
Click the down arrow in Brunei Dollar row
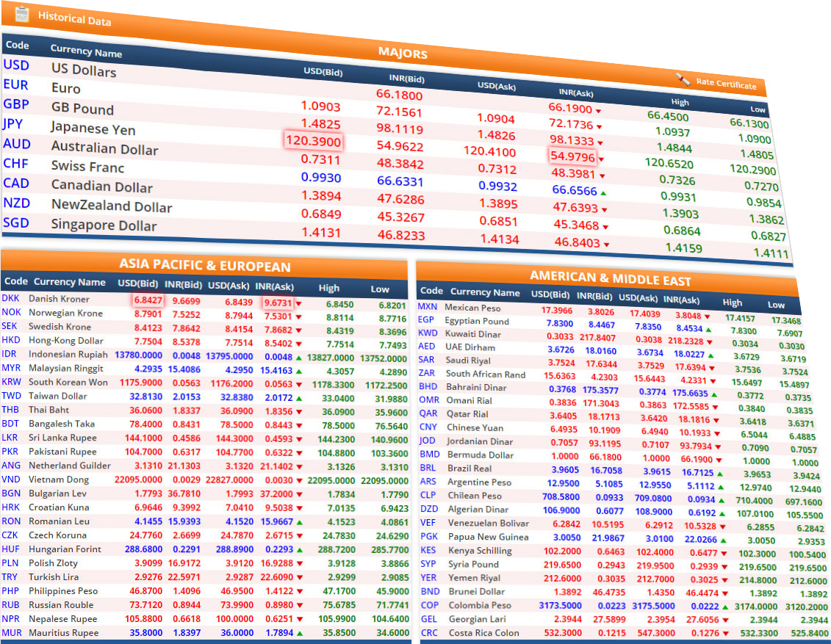pos(724,593)
